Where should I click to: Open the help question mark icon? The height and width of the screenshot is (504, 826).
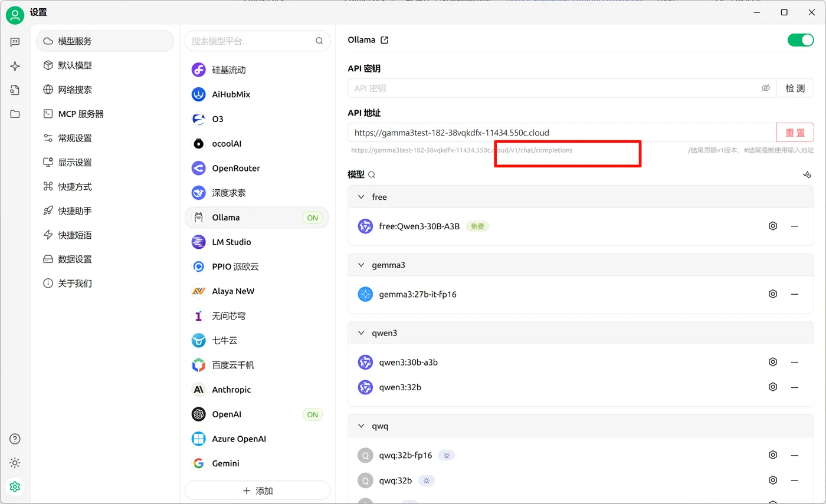pos(15,439)
